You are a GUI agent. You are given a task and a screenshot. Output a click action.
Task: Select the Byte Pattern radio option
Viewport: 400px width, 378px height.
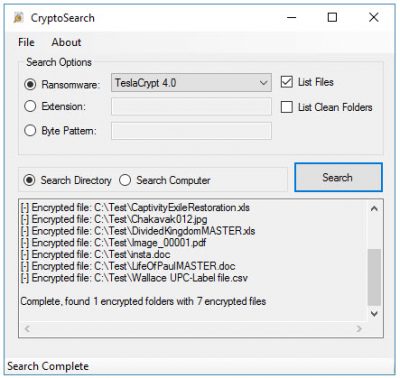30,130
